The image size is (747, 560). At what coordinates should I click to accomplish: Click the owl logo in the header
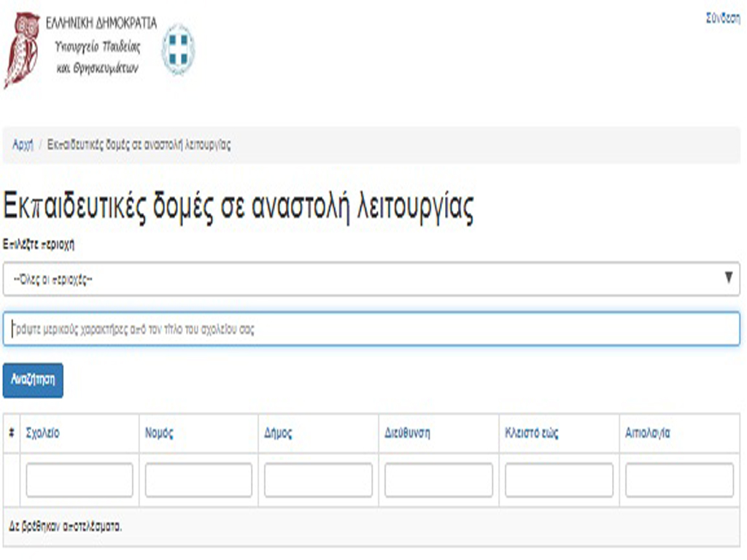(22, 50)
